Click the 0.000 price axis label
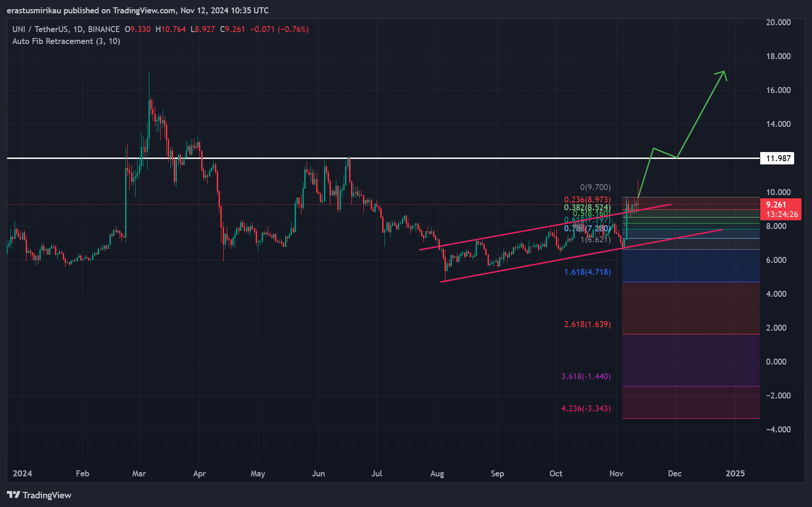This screenshot has height=507, width=812. click(776, 362)
